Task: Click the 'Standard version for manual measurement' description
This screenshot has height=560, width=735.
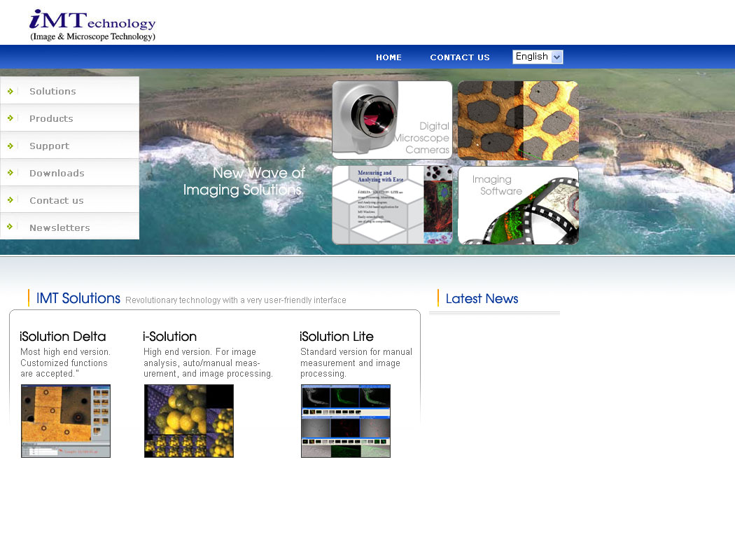Action: [356, 363]
